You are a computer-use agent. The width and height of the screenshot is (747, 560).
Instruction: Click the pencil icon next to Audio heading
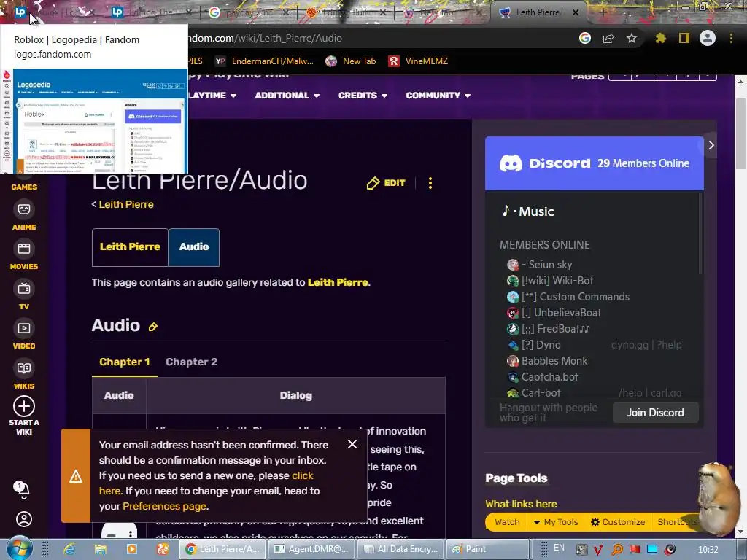click(x=153, y=327)
